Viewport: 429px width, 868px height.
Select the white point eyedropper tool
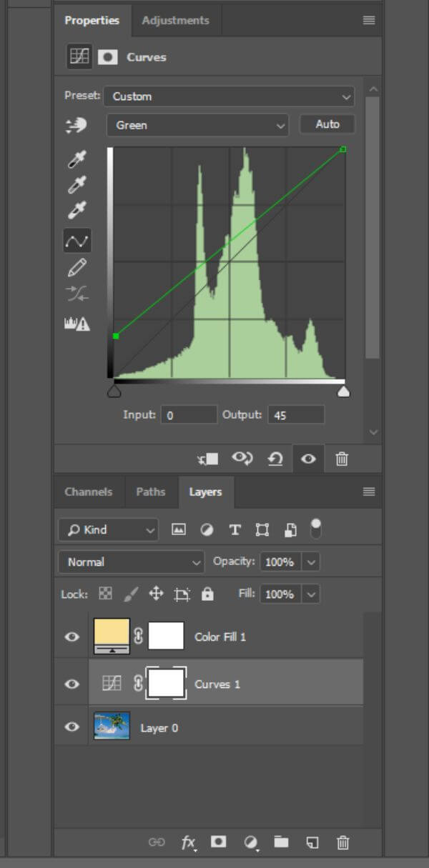77,211
